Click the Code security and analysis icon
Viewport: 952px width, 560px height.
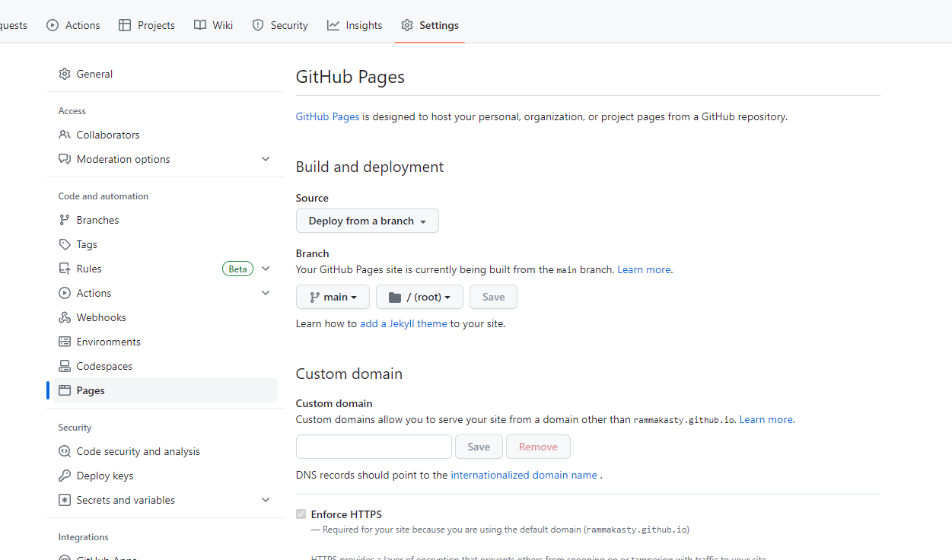point(65,451)
